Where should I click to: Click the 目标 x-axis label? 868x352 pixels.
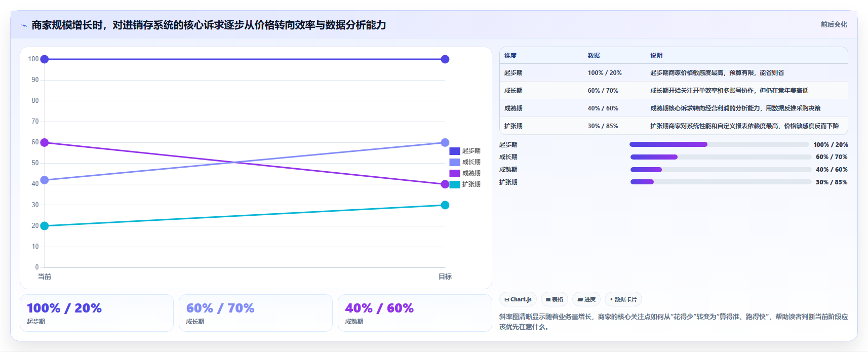tap(445, 277)
